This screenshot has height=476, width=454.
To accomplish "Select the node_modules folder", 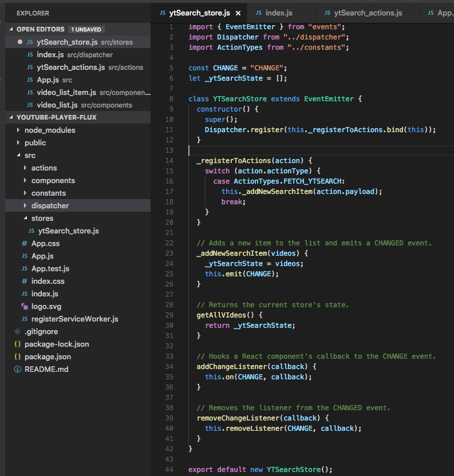I will (x=78, y=130).
